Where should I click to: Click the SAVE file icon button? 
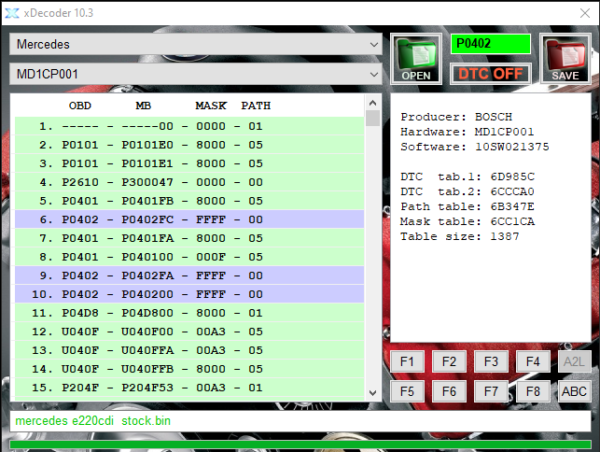pos(566,58)
